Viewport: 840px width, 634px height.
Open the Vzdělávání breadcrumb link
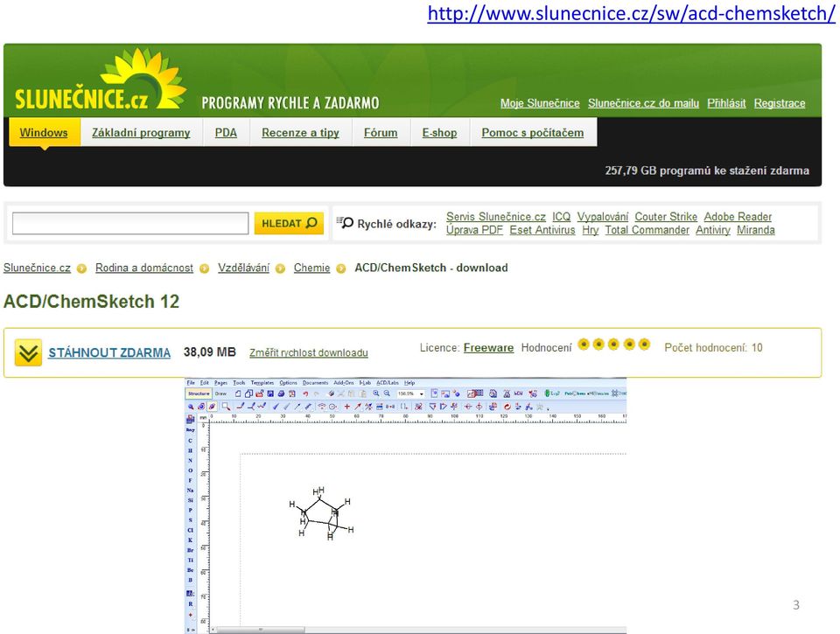pos(244,268)
